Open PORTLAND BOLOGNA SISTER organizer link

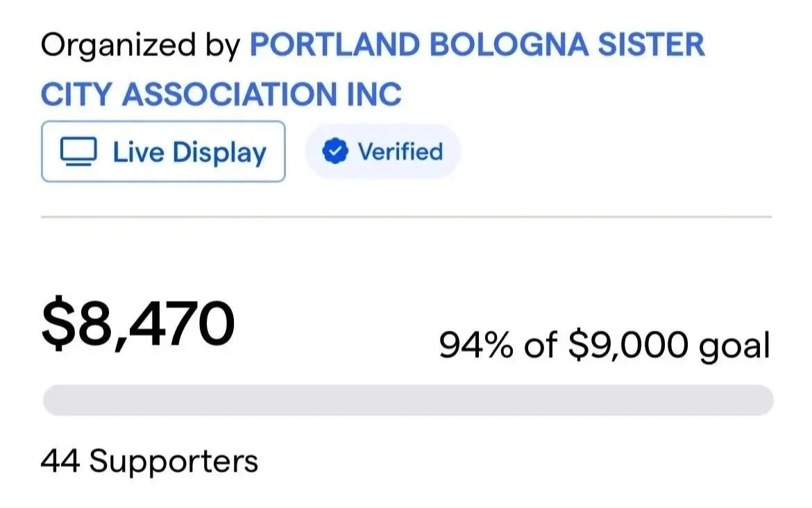click(477, 44)
